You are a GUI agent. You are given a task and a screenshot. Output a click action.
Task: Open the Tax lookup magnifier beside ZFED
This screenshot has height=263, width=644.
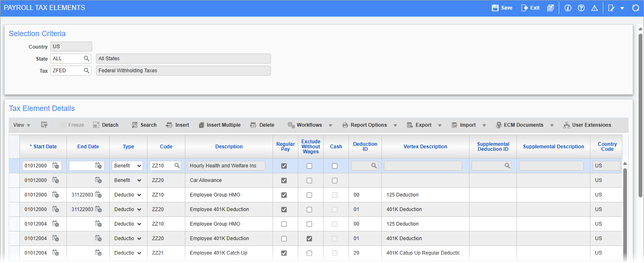pyautogui.click(x=86, y=71)
